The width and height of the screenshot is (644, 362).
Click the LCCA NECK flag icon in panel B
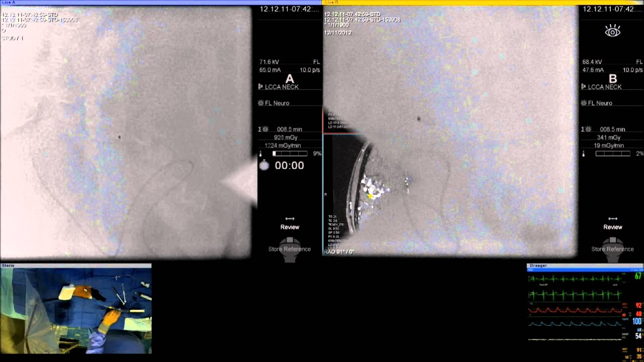(x=584, y=87)
